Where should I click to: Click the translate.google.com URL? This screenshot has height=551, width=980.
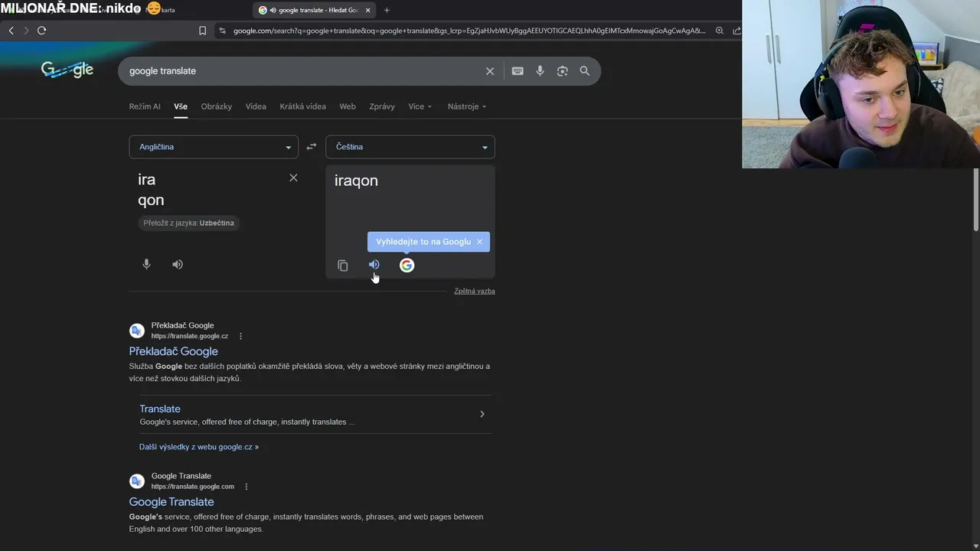click(x=193, y=487)
